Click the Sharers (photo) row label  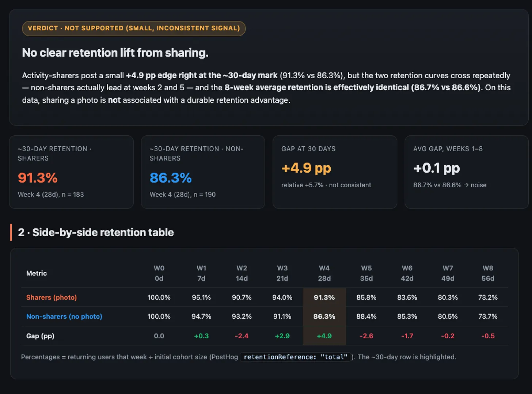click(x=52, y=297)
